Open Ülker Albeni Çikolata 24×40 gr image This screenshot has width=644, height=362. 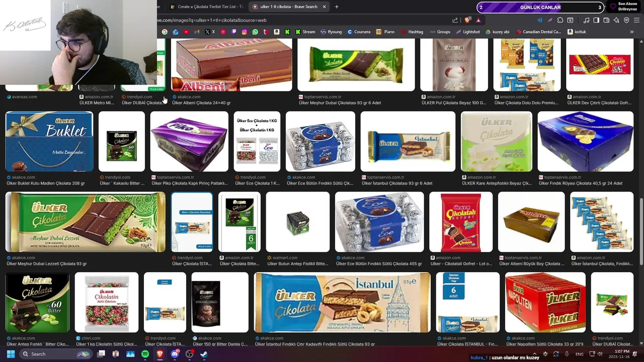[x=231, y=65]
